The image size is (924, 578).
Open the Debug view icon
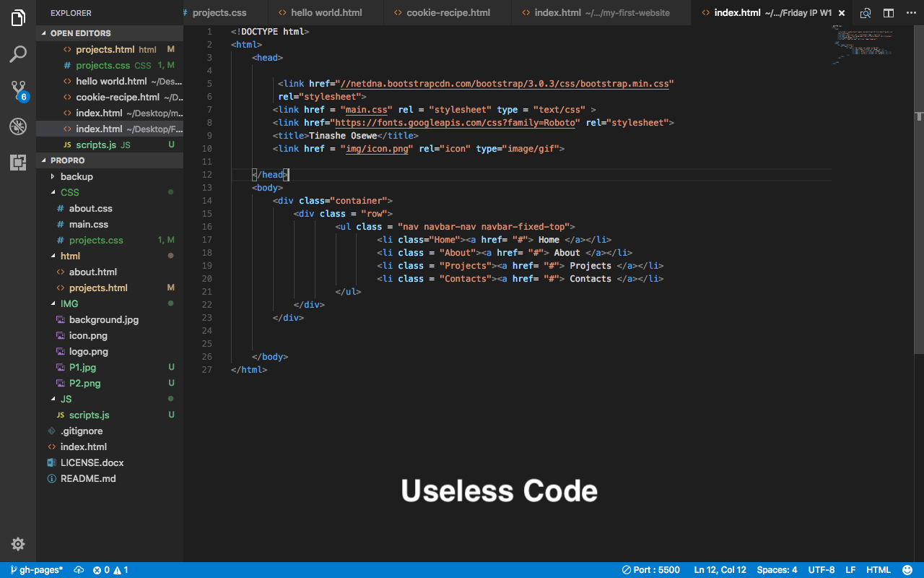pos(18,126)
